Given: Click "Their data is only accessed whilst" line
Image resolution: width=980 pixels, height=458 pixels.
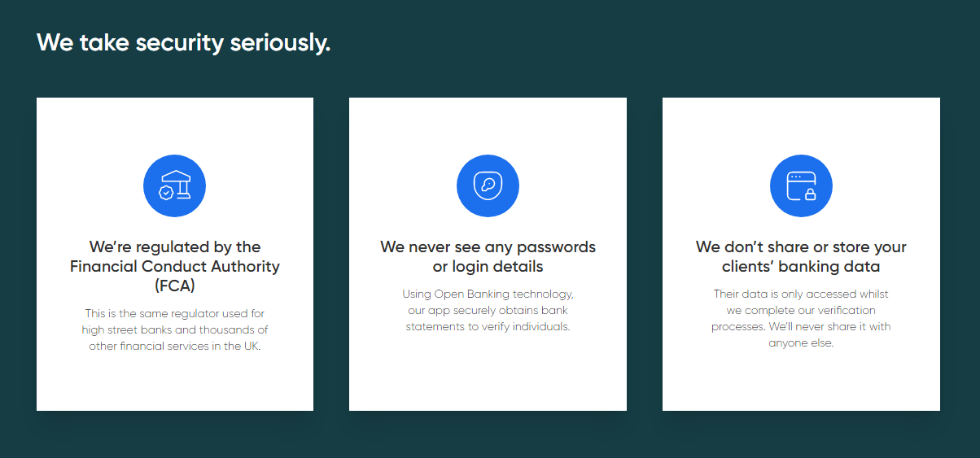Looking at the screenshot, I should pos(801,294).
